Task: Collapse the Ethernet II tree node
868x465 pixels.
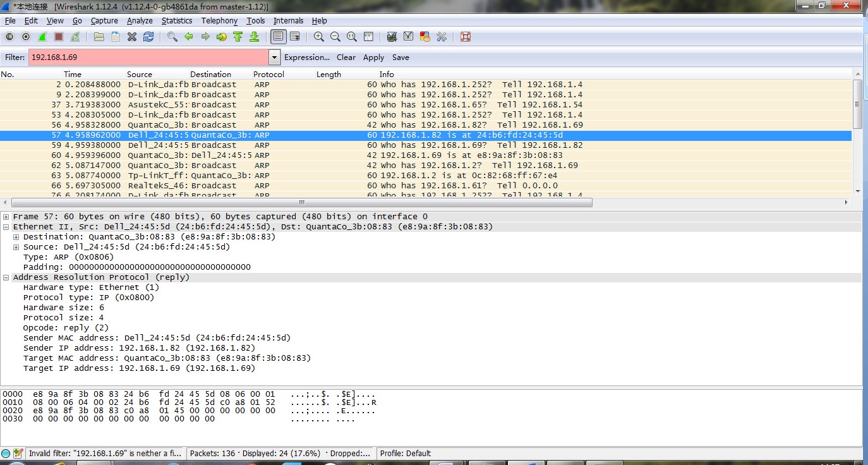Action: click(x=6, y=227)
